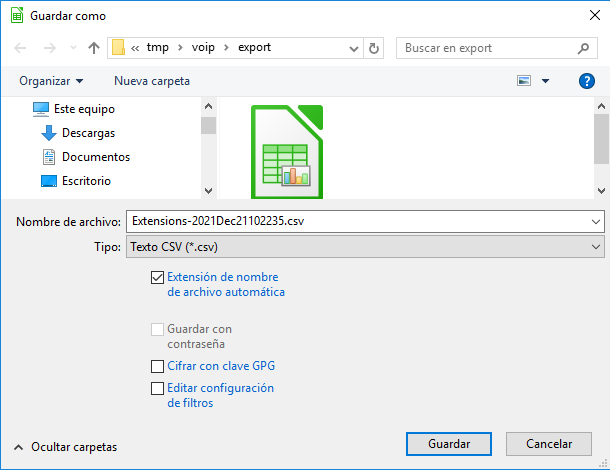Viewport: 610px width, 470px height.
Task: Select Escritorio in the navigation pane
Action: (85, 181)
